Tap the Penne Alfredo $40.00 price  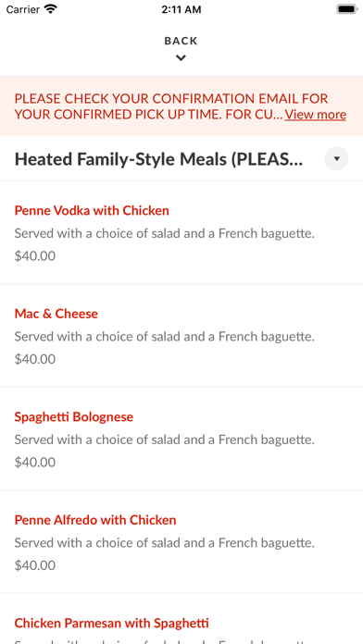[35, 565]
